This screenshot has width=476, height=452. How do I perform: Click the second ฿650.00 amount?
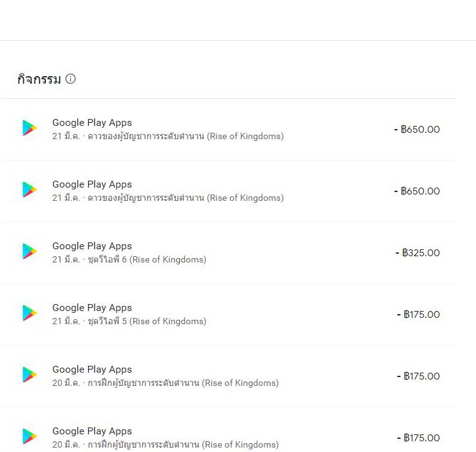tap(417, 191)
